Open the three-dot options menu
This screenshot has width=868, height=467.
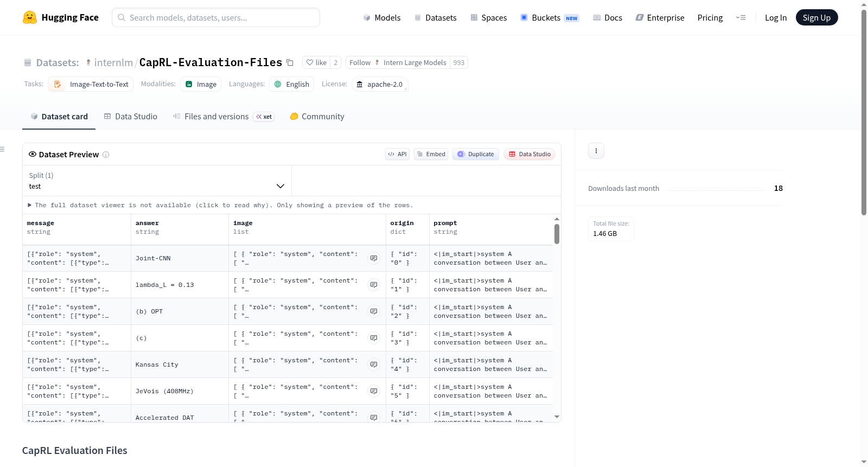tap(596, 151)
